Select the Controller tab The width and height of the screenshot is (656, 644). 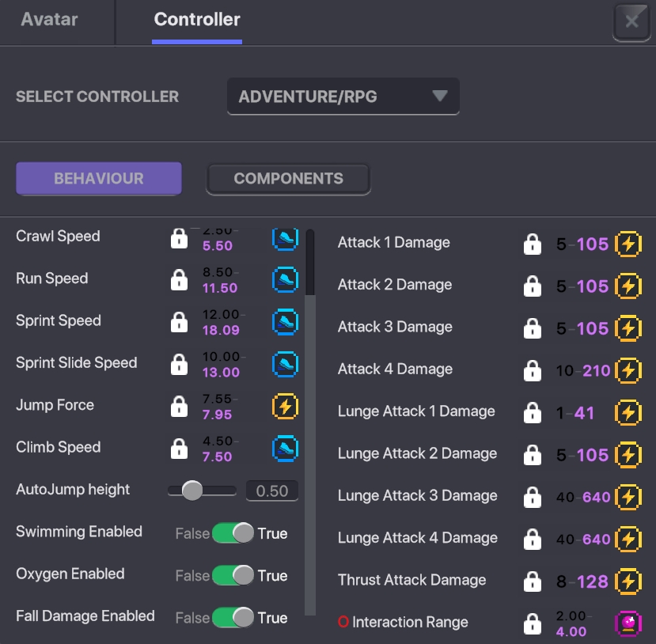[x=197, y=20]
